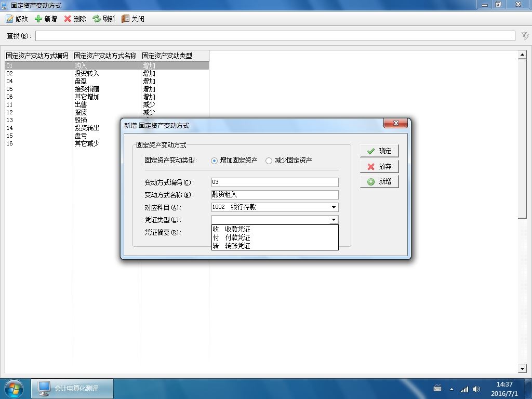The image size is (532, 399).
Task: Select the 盘盈 row
Action: [x=107, y=81]
